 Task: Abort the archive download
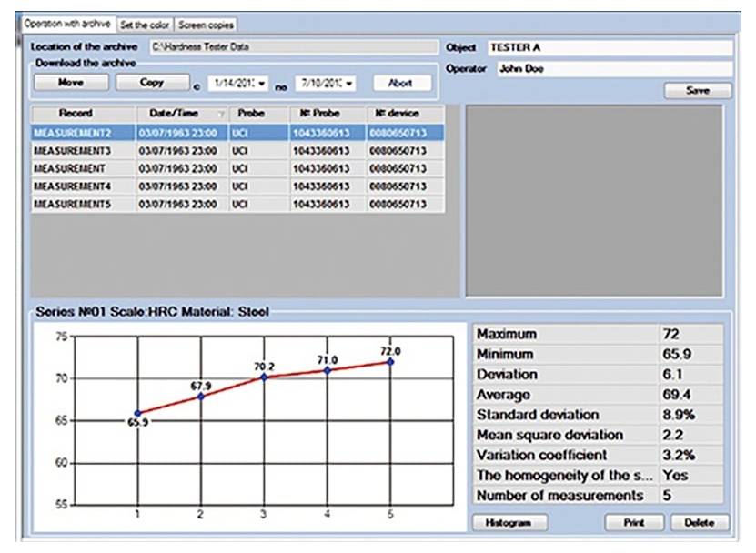point(400,81)
